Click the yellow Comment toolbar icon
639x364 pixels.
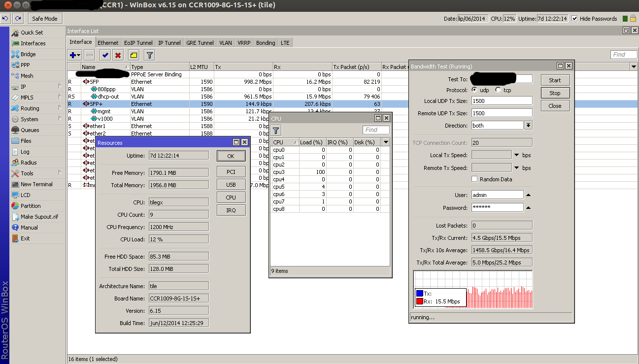click(x=134, y=55)
